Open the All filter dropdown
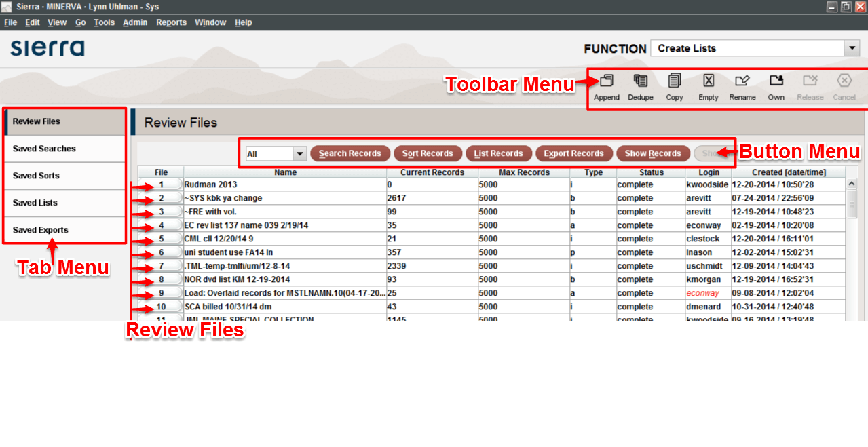868x447 pixels. pos(276,154)
